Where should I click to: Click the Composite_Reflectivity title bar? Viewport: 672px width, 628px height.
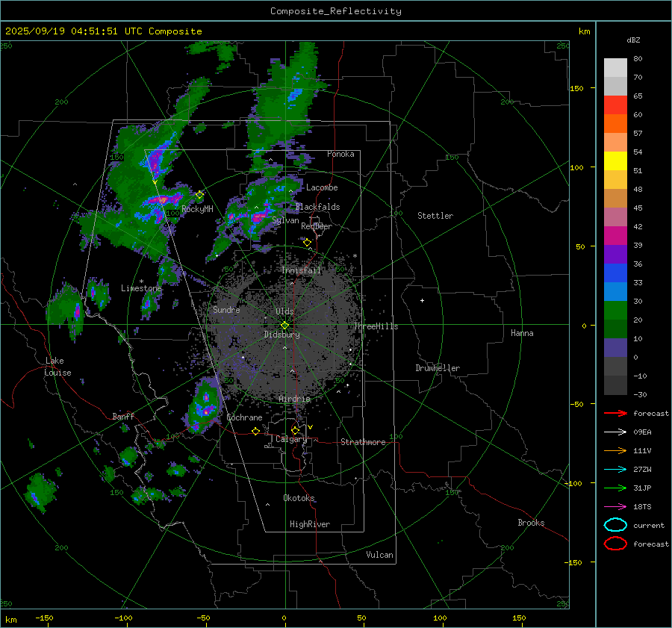coord(335,10)
